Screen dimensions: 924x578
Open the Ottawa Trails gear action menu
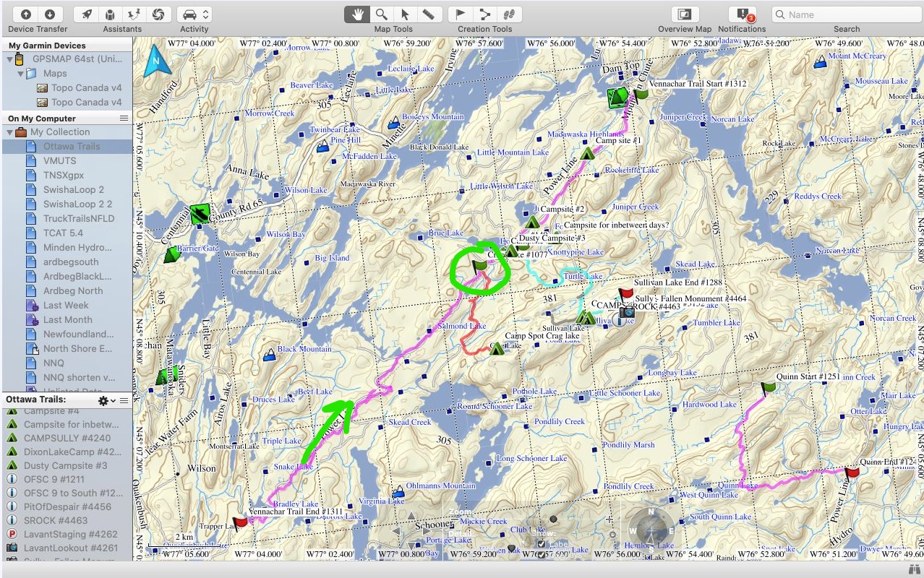pyautogui.click(x=106, y=400)
